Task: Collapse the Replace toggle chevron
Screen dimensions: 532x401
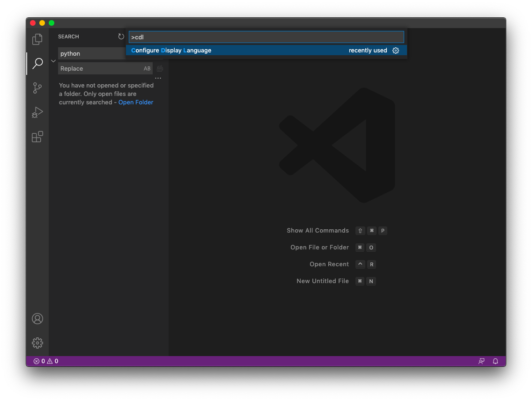Action: click(x=53, y=61)
